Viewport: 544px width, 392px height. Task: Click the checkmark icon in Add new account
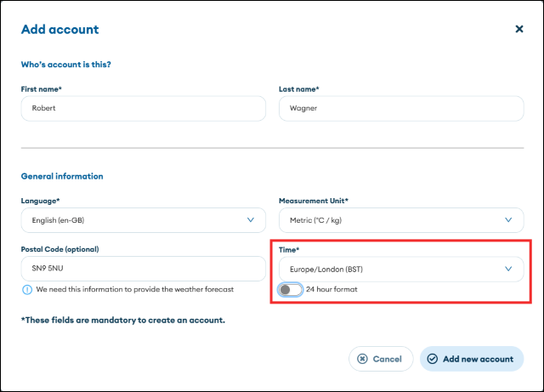click(x=433, y=359)
